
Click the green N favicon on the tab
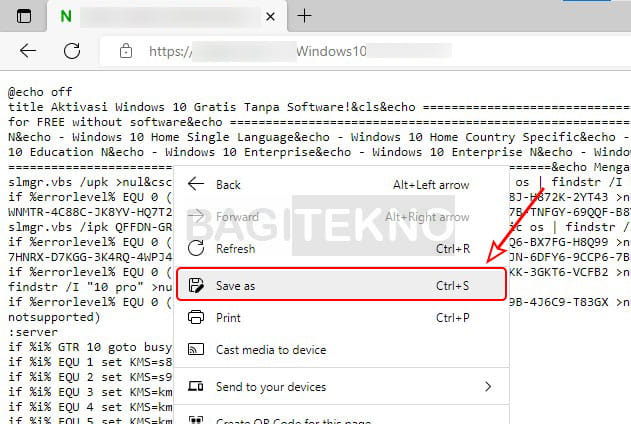tap(66, 16)
